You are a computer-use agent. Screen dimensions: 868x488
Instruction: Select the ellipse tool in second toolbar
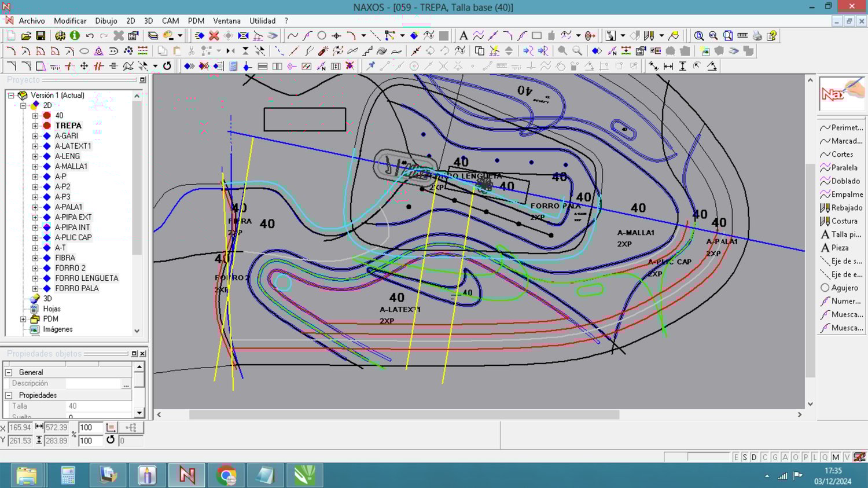pos(84,51)
